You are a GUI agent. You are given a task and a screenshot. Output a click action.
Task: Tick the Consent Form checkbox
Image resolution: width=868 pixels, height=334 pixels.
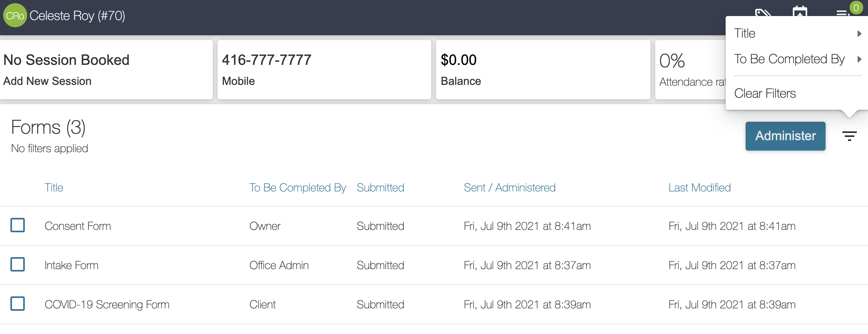18,225
